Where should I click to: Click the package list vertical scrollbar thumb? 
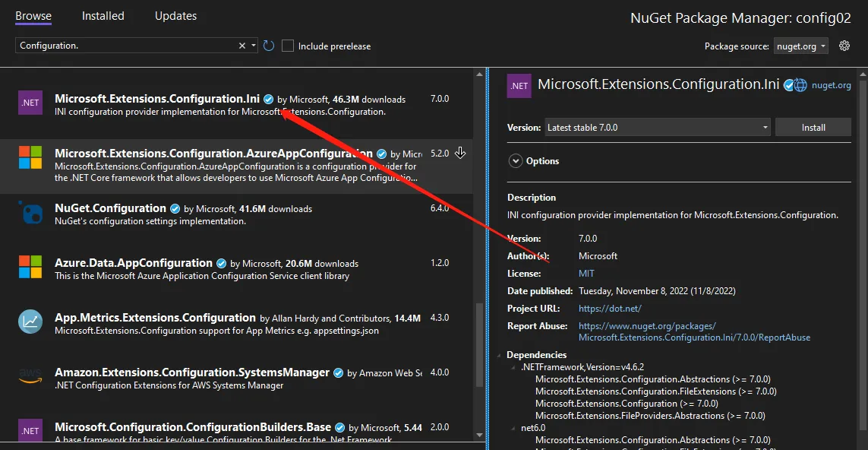coord(479,344)
